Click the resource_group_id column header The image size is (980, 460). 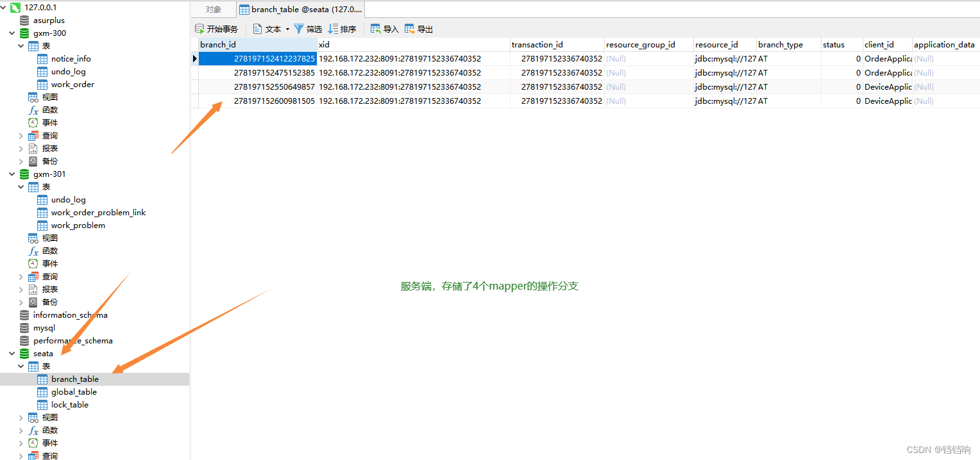[649, 45]
